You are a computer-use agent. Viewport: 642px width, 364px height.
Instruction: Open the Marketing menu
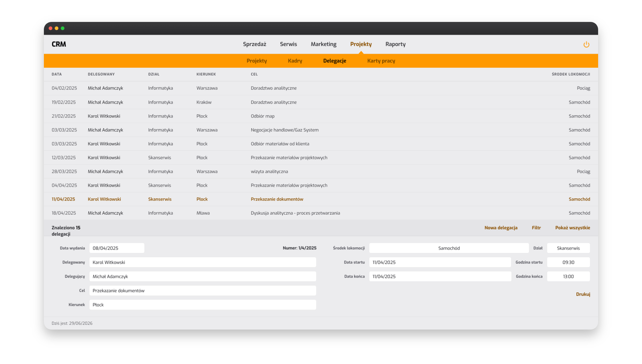[x=324, y=44]
